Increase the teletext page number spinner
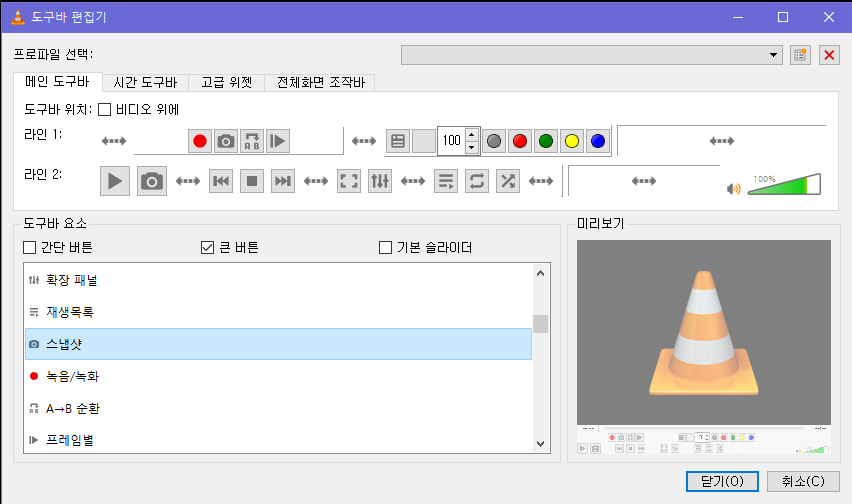 [x=472, y=135]
